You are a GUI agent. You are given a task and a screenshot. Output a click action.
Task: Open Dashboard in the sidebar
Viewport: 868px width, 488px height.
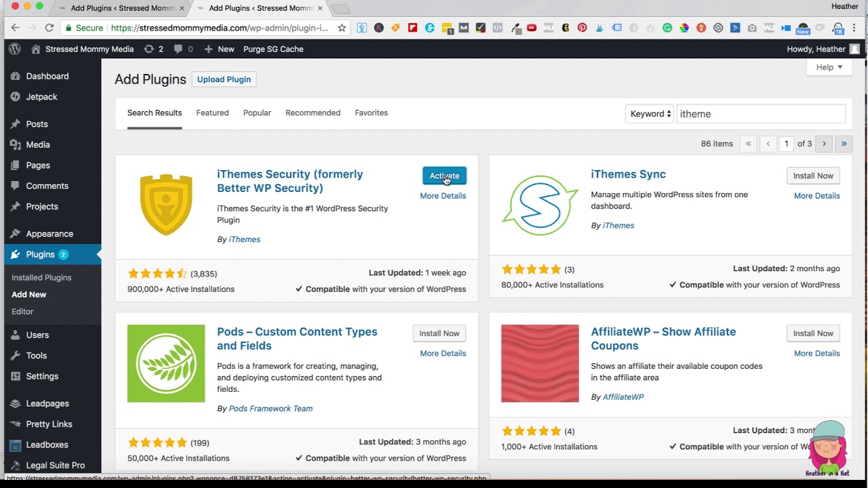tap(47, 76)
